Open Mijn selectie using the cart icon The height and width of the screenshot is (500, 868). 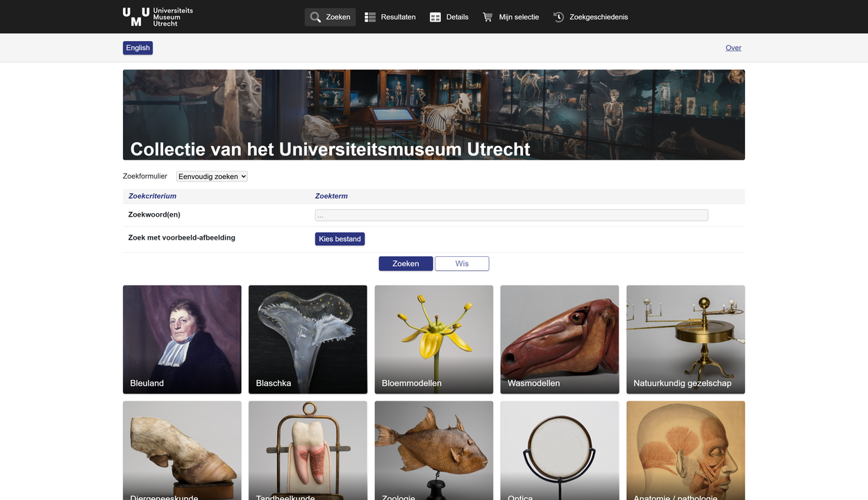pyautogui.click(x=487, y=17)
